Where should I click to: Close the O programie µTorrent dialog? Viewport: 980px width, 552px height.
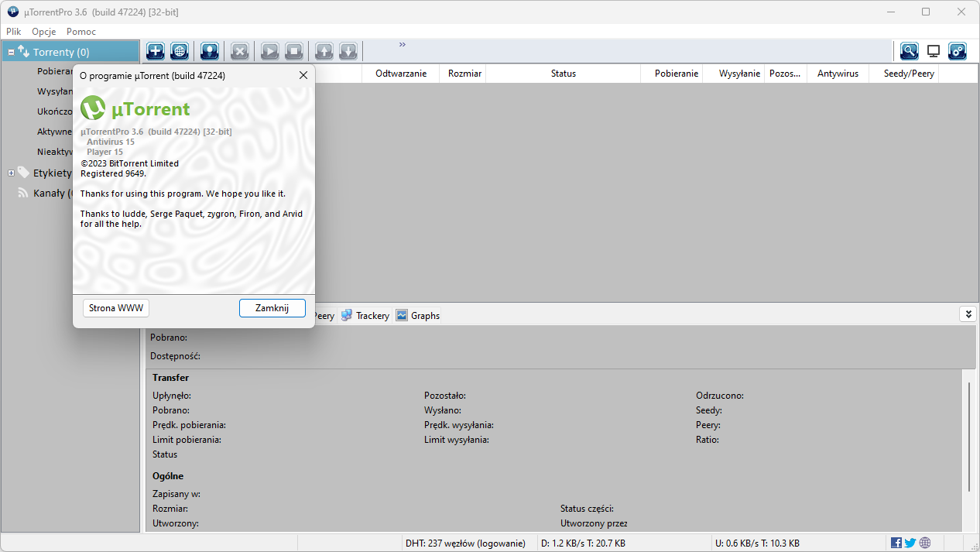click(303, 76)
